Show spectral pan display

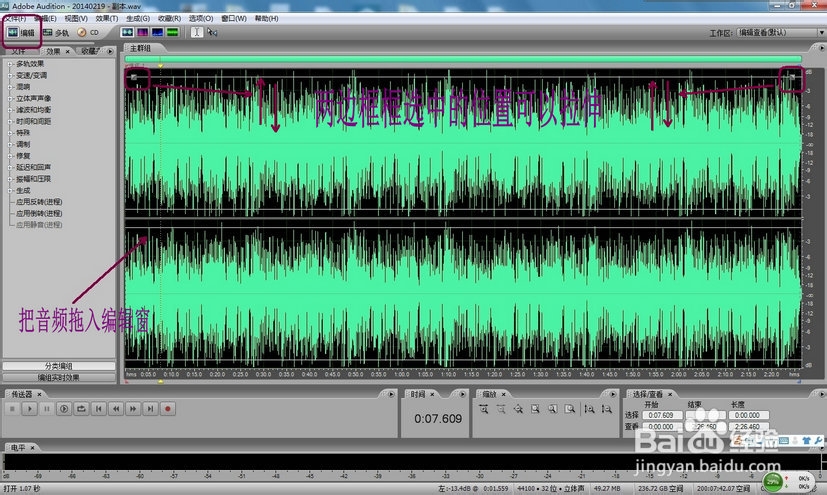[157, 32]
